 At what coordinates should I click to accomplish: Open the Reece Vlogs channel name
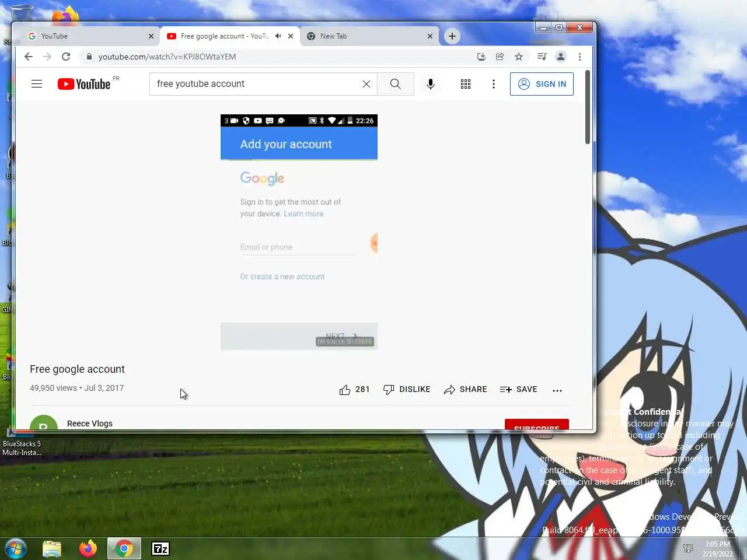(90, 423)
